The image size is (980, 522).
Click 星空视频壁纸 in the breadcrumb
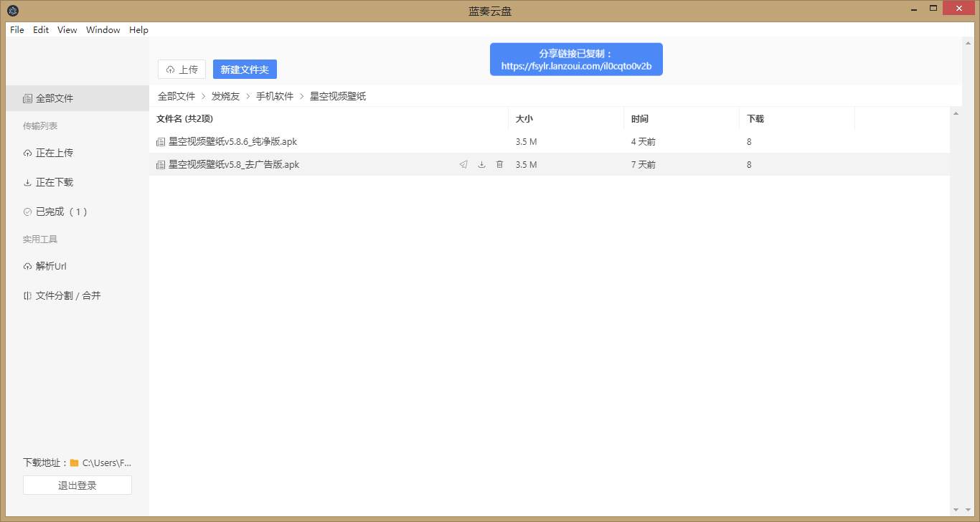click(338, 96)
